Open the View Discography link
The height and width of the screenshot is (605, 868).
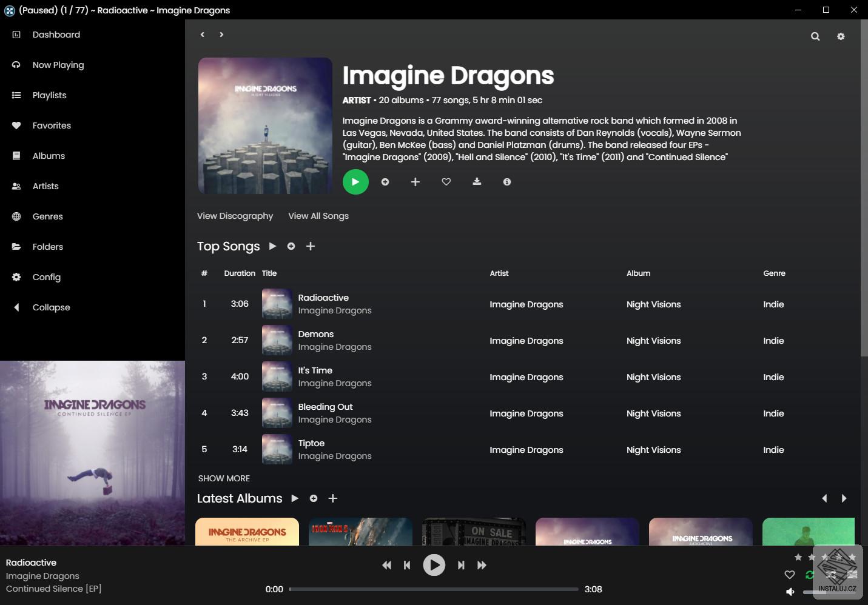click(x=235, y=216)
